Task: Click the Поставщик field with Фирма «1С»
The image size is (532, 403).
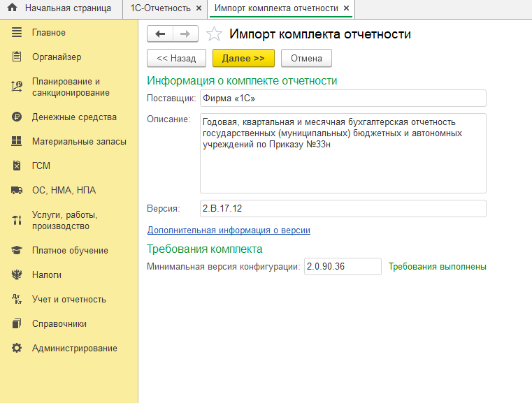Action: [x=343, y=98]
